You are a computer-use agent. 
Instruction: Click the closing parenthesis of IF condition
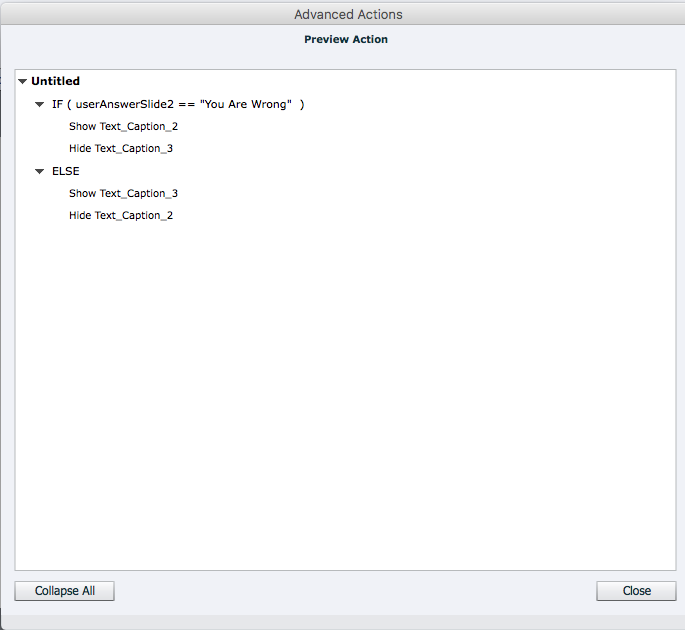pyautogui.click(x=302, y=104)
